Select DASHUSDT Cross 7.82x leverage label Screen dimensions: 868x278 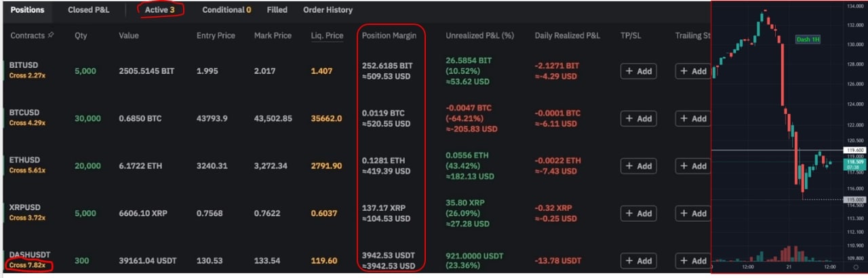[27, 265]
